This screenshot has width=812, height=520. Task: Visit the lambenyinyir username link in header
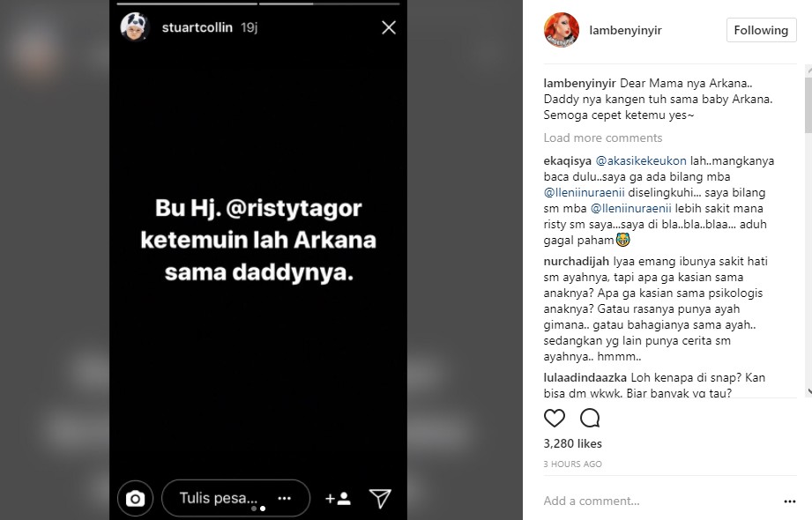626,31
